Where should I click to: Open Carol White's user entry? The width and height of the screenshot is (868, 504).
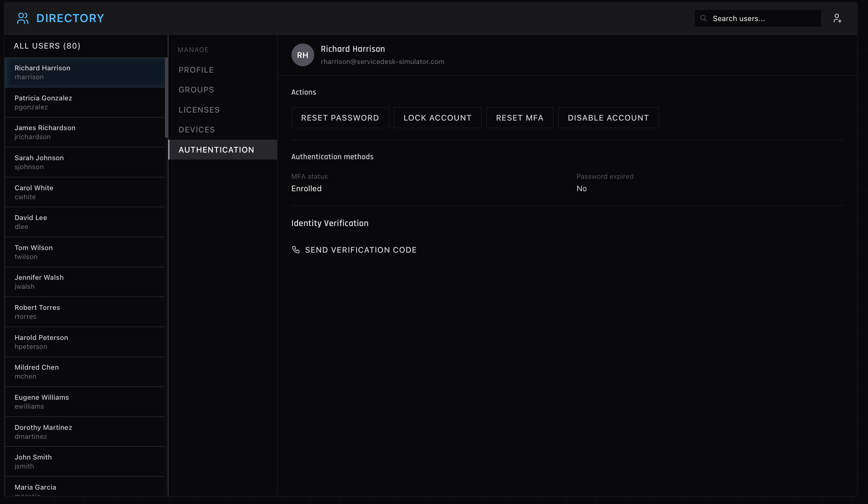(85, 193)
